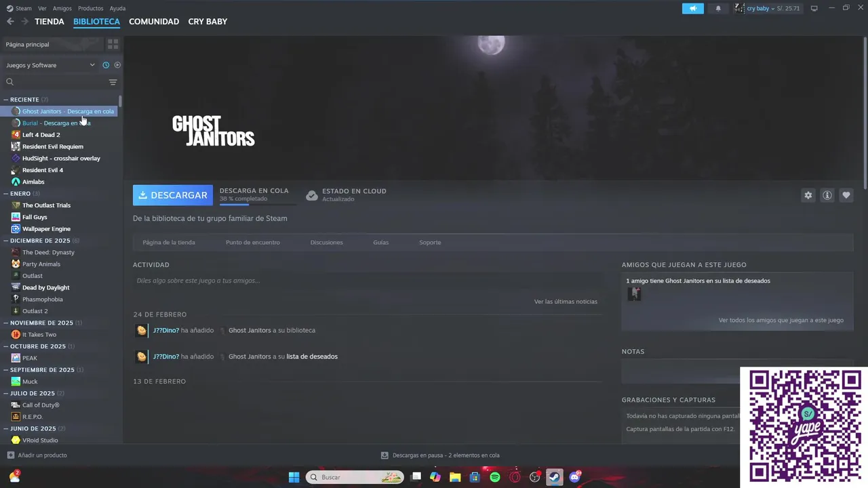The height and width of the screenshot is (488, 868).
Task: Click Windows taskbar Buscar search box
Action: 355,477
